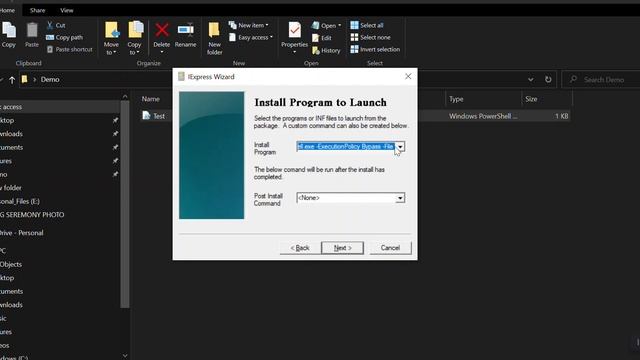Click the Open command in the ribbon
The width and height of the screenshot is (640, 360).
[326, 26]
